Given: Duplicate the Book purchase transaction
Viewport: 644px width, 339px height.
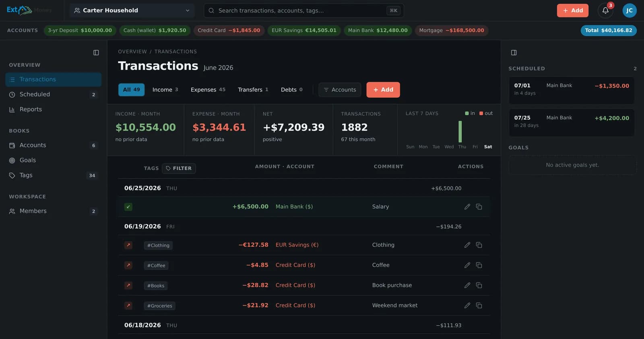Looking at the screenshot, I should pyautogui.click(x=479, y=285).
